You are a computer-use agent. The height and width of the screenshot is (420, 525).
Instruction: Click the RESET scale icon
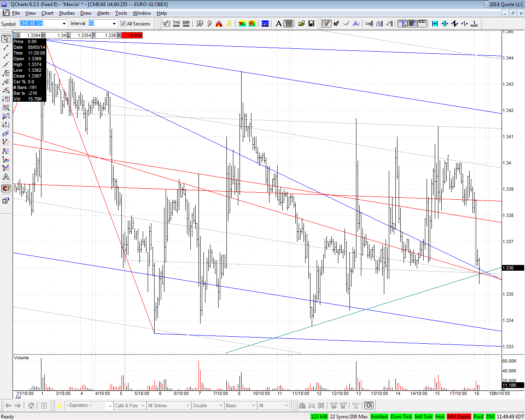(x=474, y=24)
